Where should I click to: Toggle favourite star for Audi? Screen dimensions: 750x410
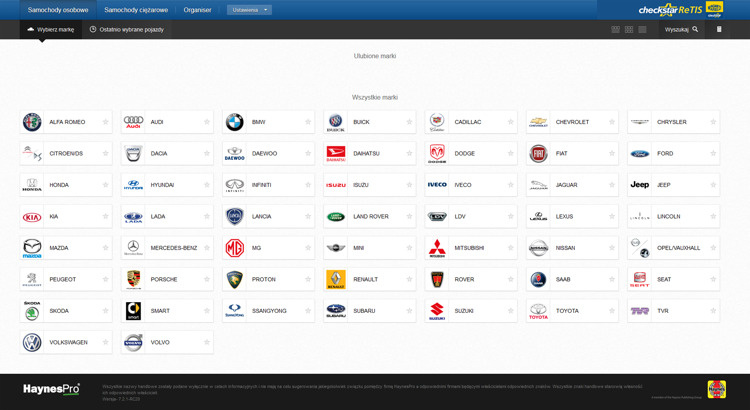coord(207,122)
